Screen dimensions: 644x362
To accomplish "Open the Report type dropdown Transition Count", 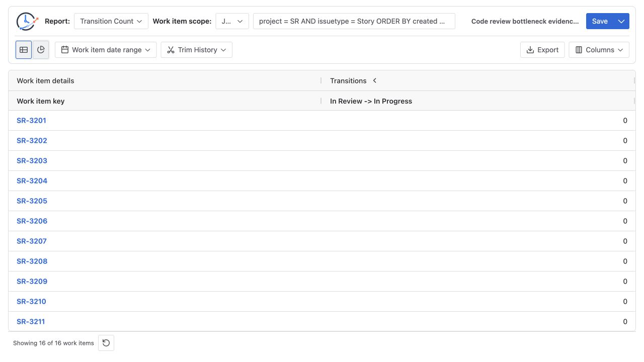I will click(x=111, y=21).
